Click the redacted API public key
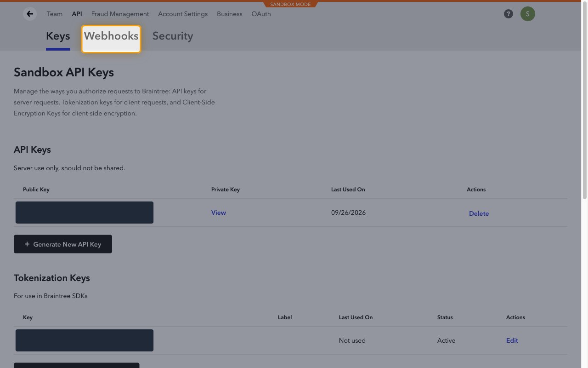The image size is (588, 368). [x=85, y=213]
